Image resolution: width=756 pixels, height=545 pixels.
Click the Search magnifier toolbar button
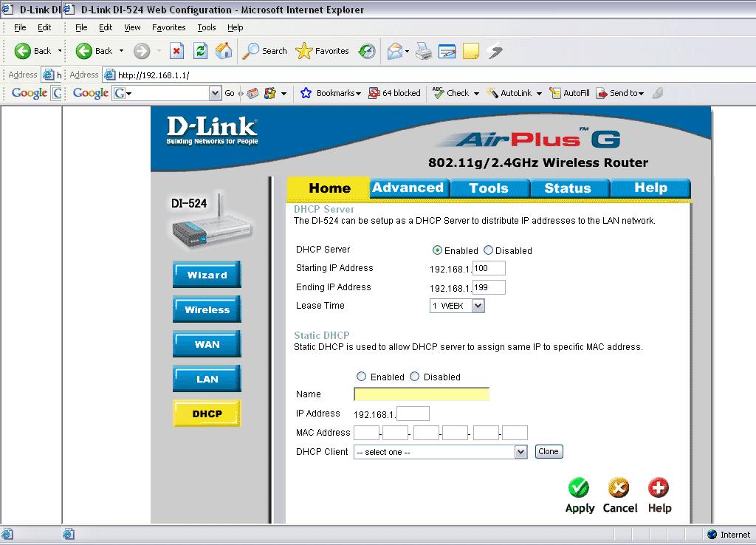(x=265, y=51)
